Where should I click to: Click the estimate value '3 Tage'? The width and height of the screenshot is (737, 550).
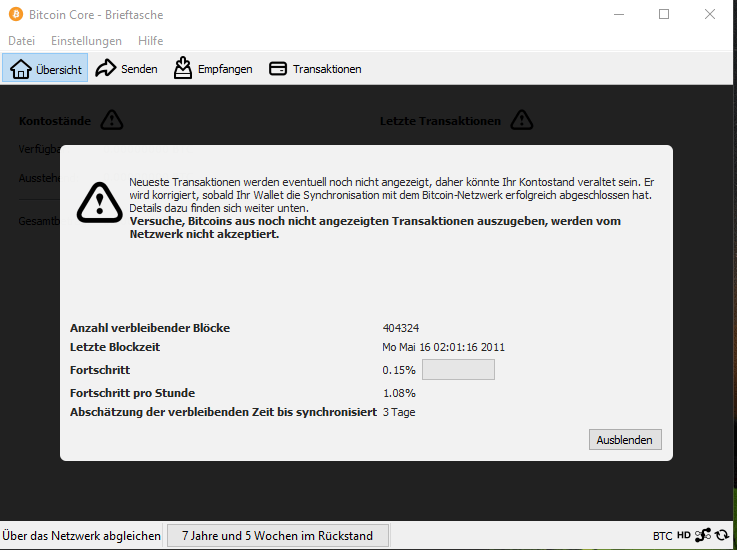(x=399, y=412)
